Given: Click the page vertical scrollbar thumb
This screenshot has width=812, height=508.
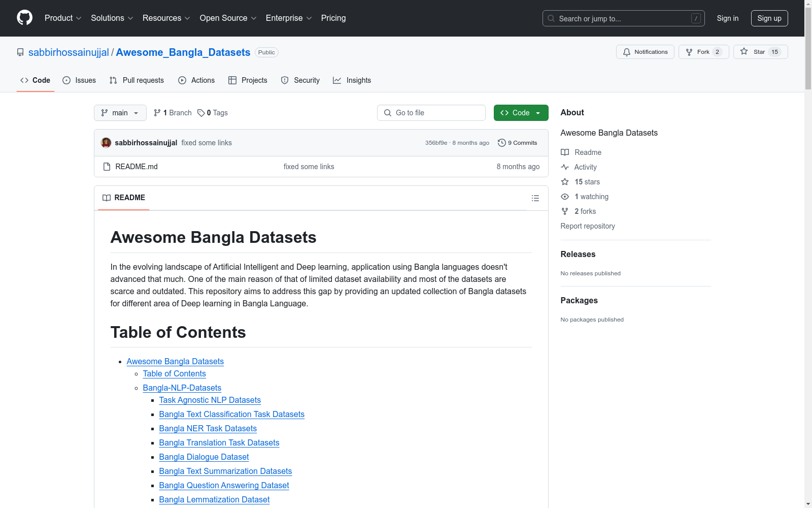Looking at the screenshot, I should [808, 49].
